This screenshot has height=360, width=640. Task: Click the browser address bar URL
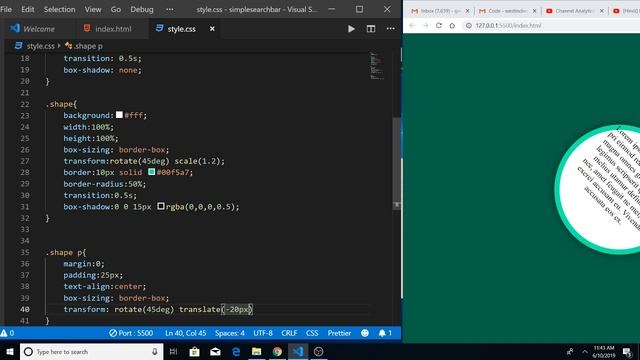click(508, 25)
